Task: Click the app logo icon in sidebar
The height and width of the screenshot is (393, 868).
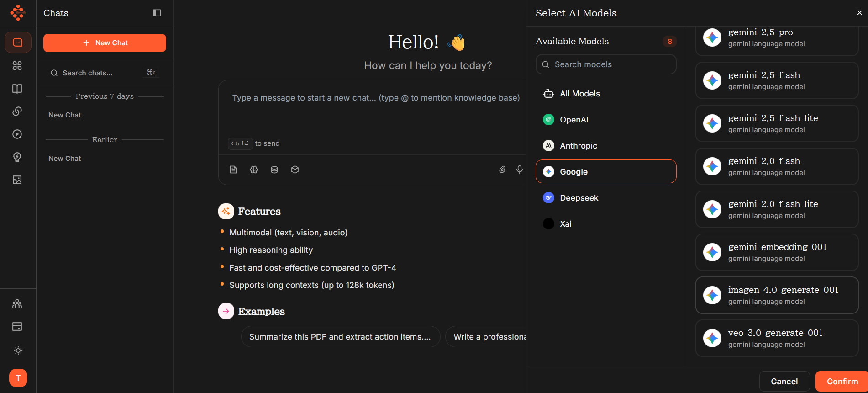Action: point(18,13)
